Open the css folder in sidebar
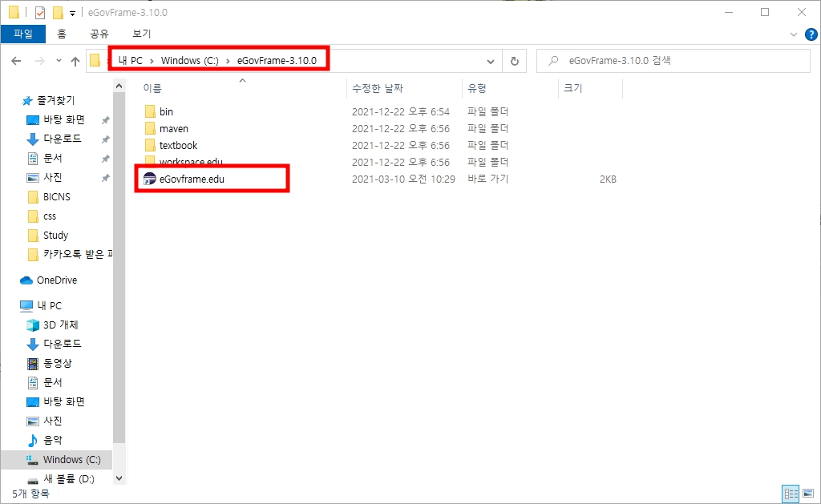The width and height of the screenshot is (821, 504). click(x=50, y=216)
